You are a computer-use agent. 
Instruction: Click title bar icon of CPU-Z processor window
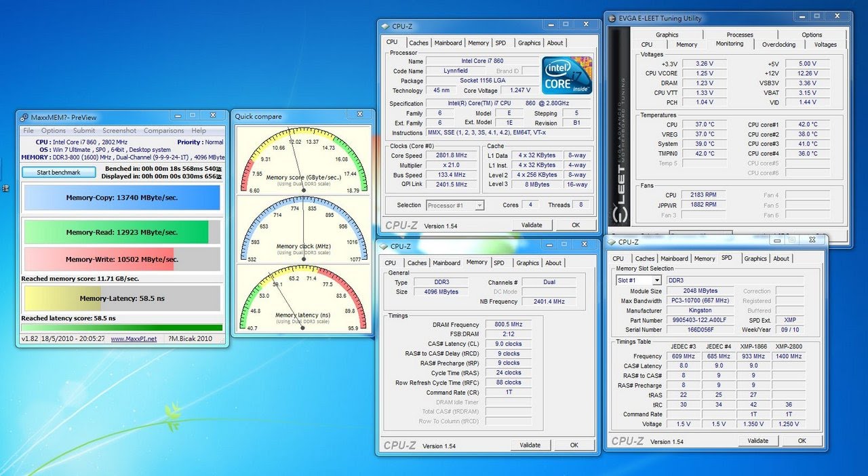tap(385, 26)
